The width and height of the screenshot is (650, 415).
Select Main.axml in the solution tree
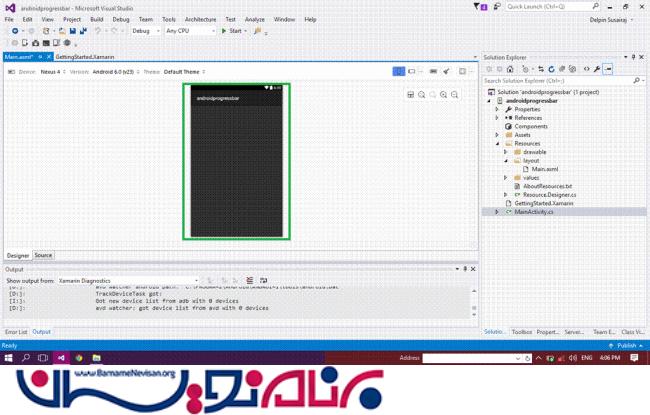[545, 169]
